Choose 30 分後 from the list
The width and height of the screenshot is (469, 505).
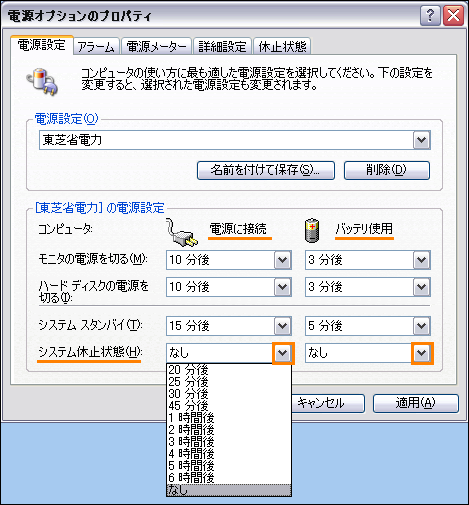(x=229, y=394)
